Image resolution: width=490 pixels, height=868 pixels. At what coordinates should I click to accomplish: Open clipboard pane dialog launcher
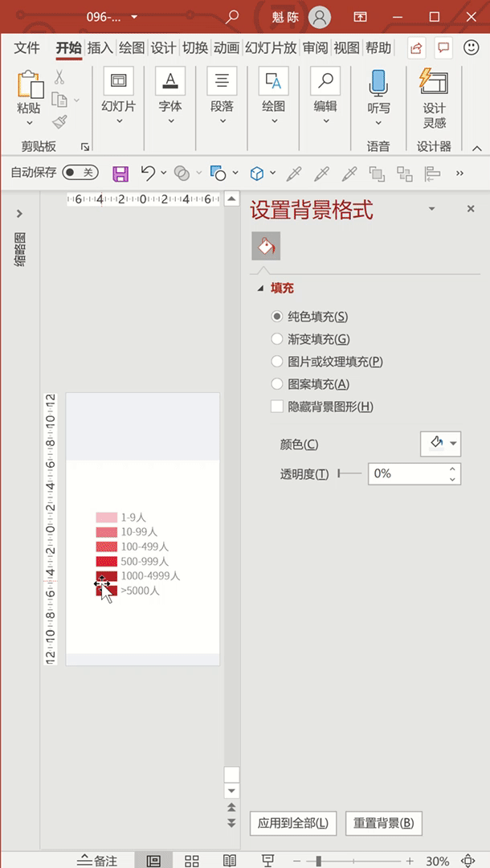click(x=85, y=147)
